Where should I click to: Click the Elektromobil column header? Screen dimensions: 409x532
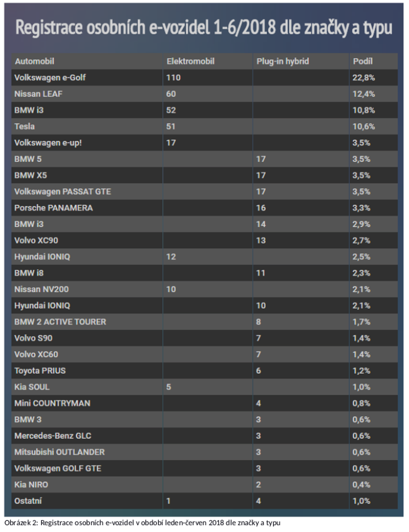click(x=190, y=61)
